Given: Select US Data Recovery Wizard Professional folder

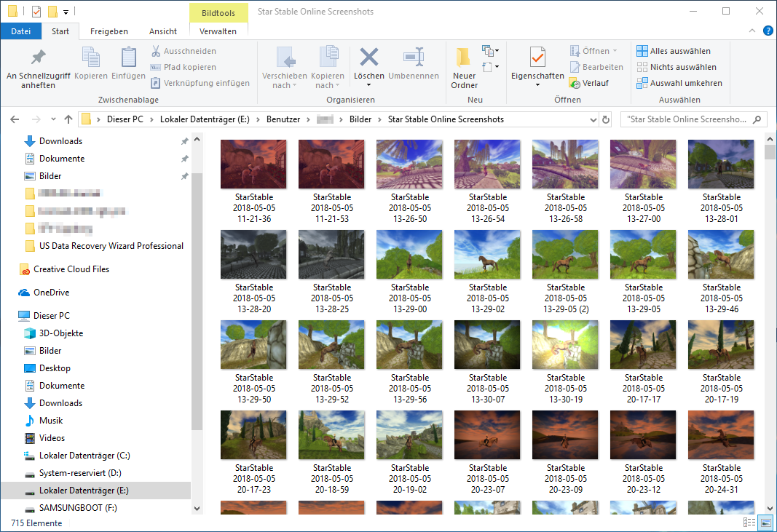Looking at the screenshot, I should point(111,246).
